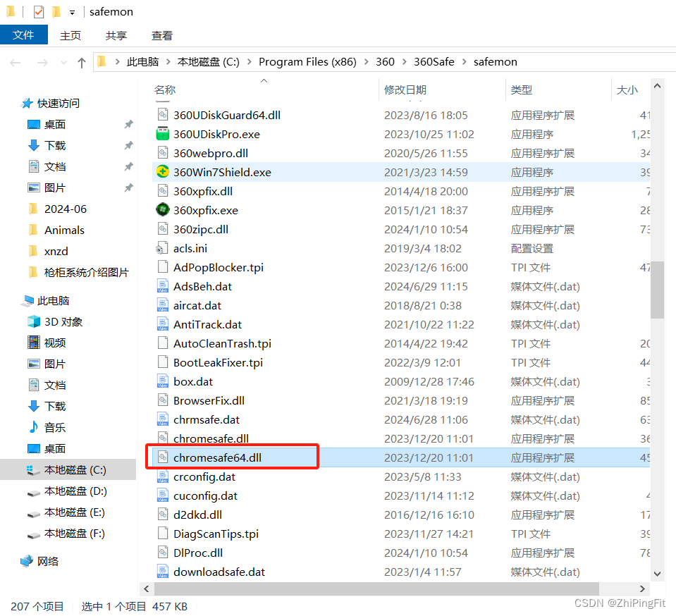The height and width of the screenshot is (616, 676).
Task: Switch to the 查看 ribbon tab
Action: point(161,35)
